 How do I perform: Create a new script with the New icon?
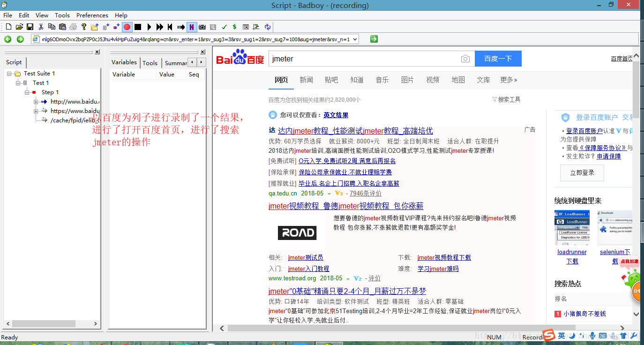8,27
